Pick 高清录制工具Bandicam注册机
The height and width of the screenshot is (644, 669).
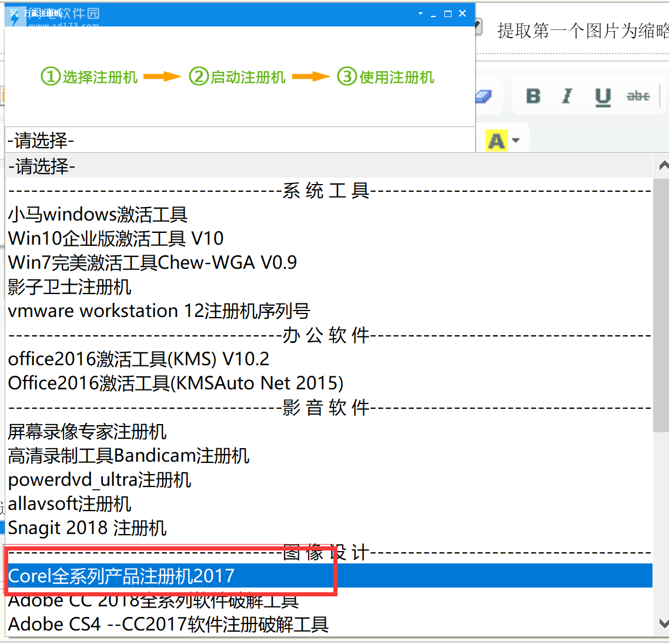(x=329, y=456)
